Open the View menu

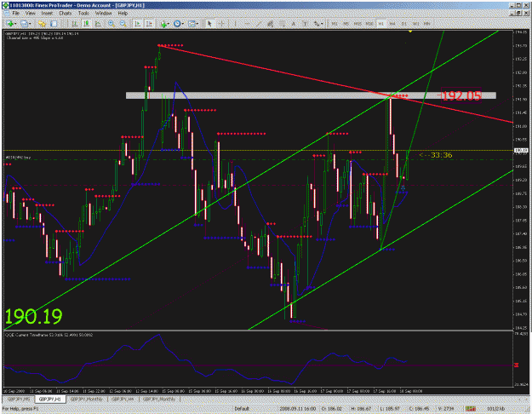click(30, 14)
